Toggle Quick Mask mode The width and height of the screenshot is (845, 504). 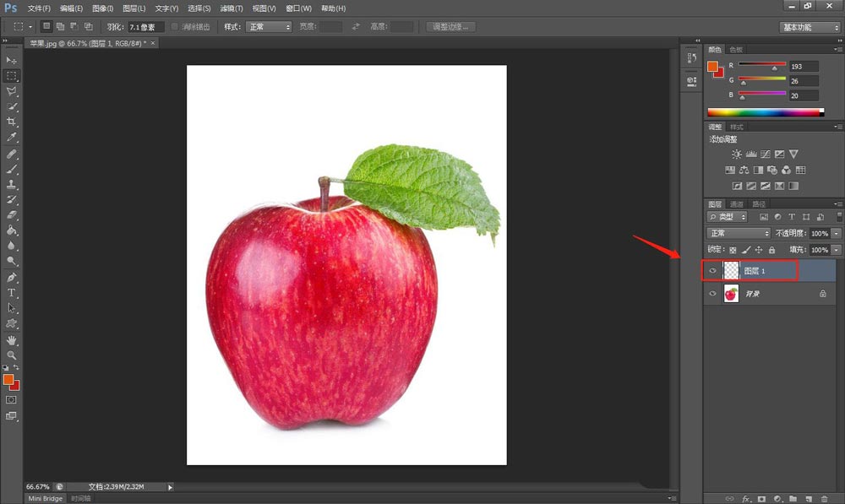coord(11,400)
